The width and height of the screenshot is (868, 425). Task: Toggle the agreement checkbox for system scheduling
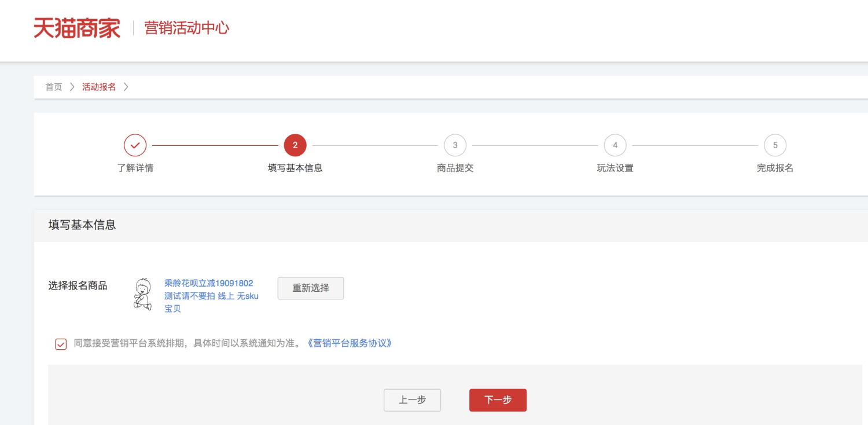(61, 344)
